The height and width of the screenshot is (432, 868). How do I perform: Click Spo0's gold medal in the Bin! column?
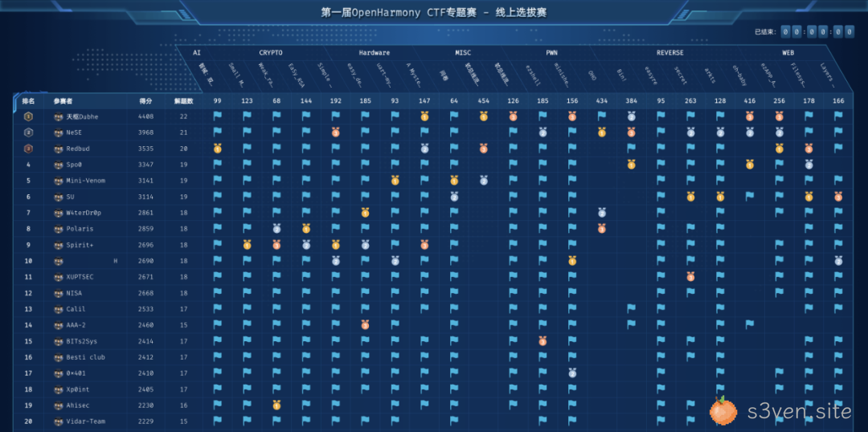[x=631, y=165]
